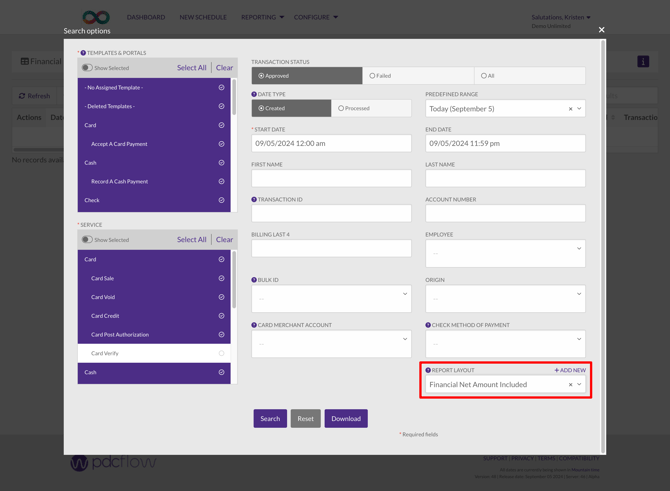Click the Search button
This screenshot has height=491, width=670.
pos(270,418)
